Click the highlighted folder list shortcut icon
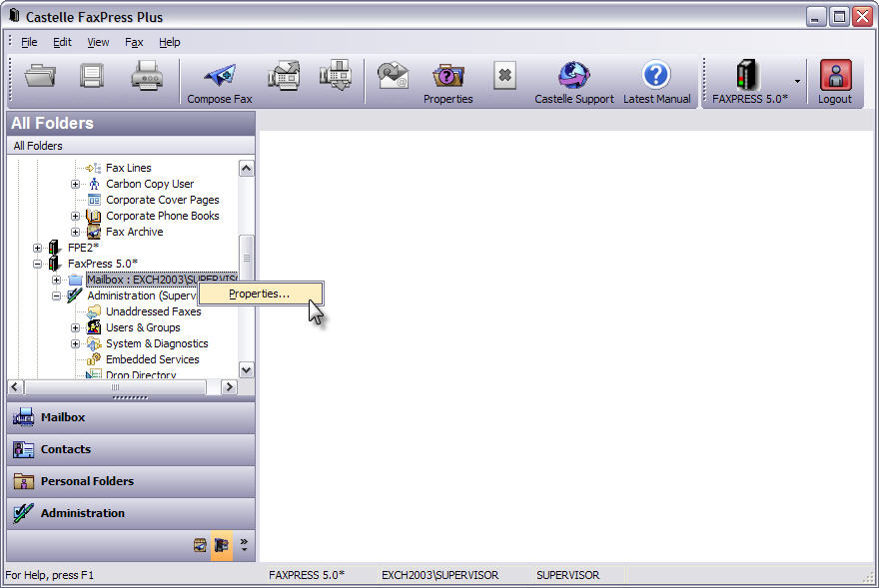Image resolution: width=879 pixels, height=588 pixels. [222, 545]
